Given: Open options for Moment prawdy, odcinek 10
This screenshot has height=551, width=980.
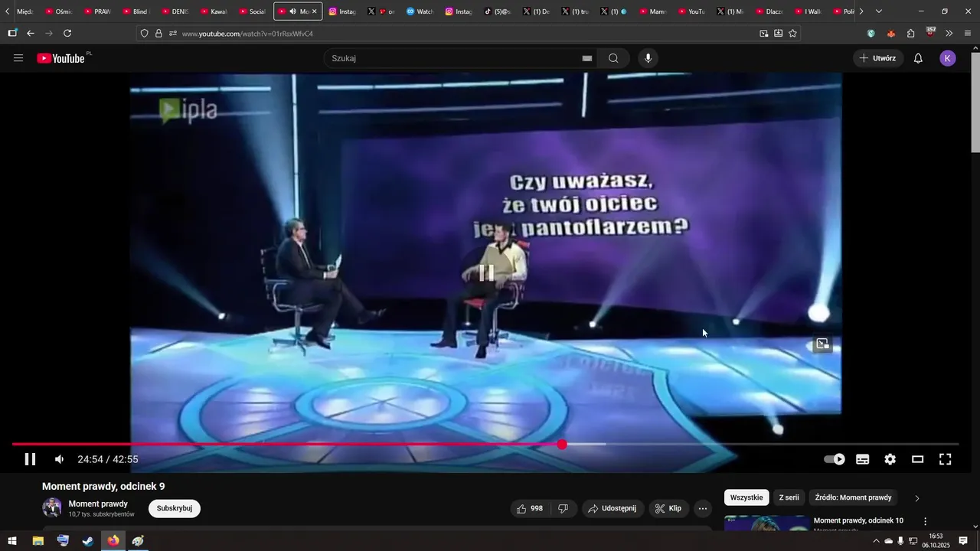Looking at the screenshot, I should [x=925, y=521].
